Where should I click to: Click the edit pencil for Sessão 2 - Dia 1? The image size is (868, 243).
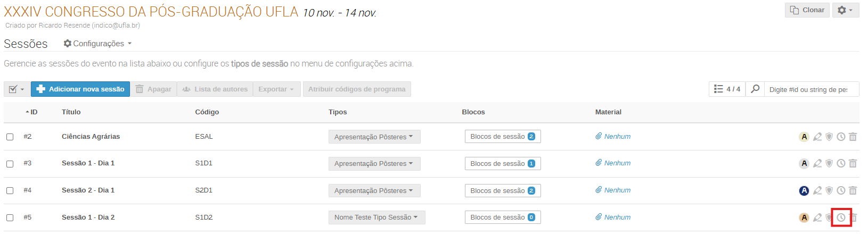coord(817,190)
